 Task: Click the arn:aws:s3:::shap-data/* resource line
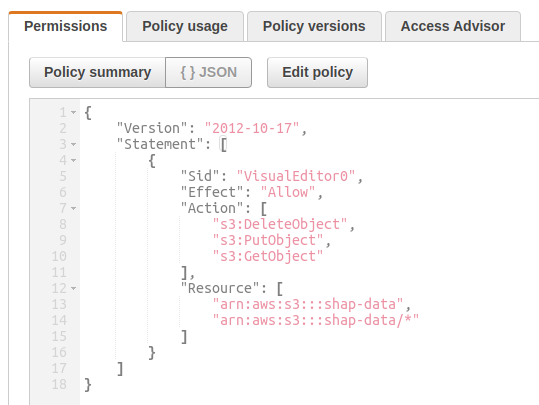[316, 320]
